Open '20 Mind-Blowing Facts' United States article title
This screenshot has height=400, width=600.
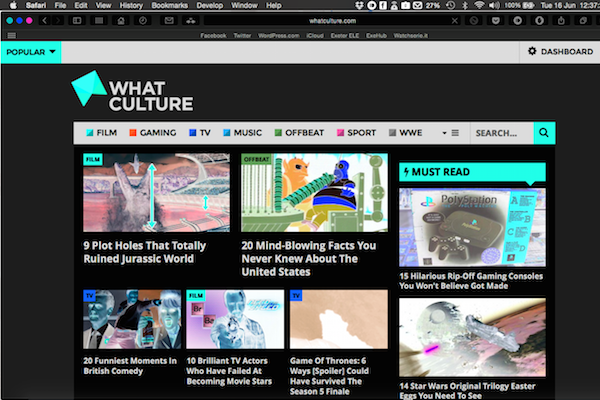click(x=309, y=259)
